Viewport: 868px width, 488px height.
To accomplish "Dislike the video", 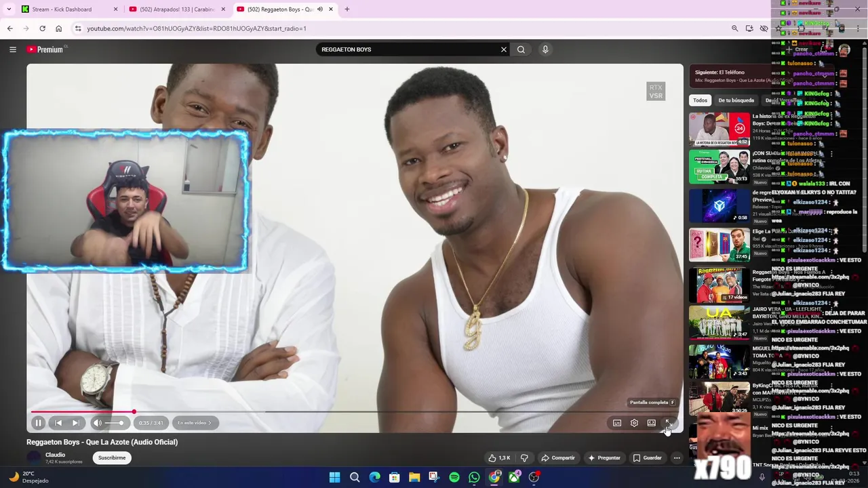I will pyautogui.click(x=524, y=458).
